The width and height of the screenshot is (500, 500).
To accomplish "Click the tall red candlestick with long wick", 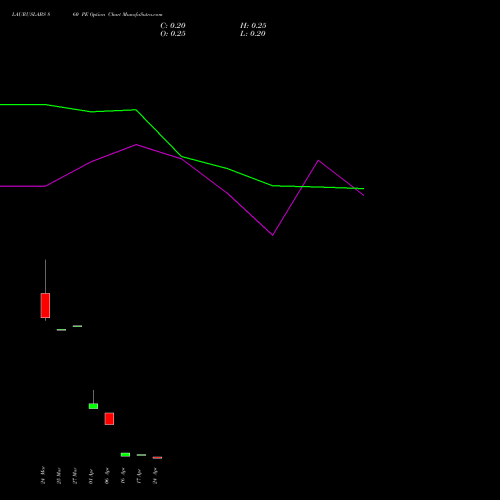I will pyautogui.click(x=45, y=305).
